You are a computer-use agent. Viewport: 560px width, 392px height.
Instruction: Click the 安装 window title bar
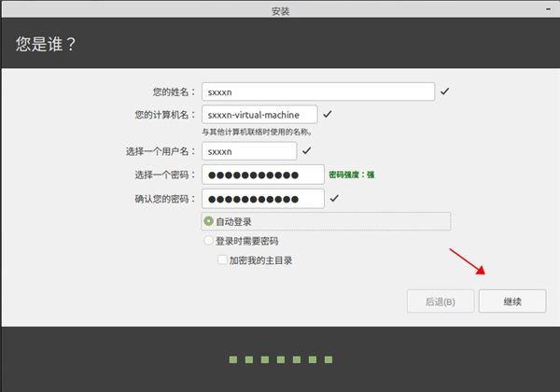pyautogui.click(x=280, y=12)
